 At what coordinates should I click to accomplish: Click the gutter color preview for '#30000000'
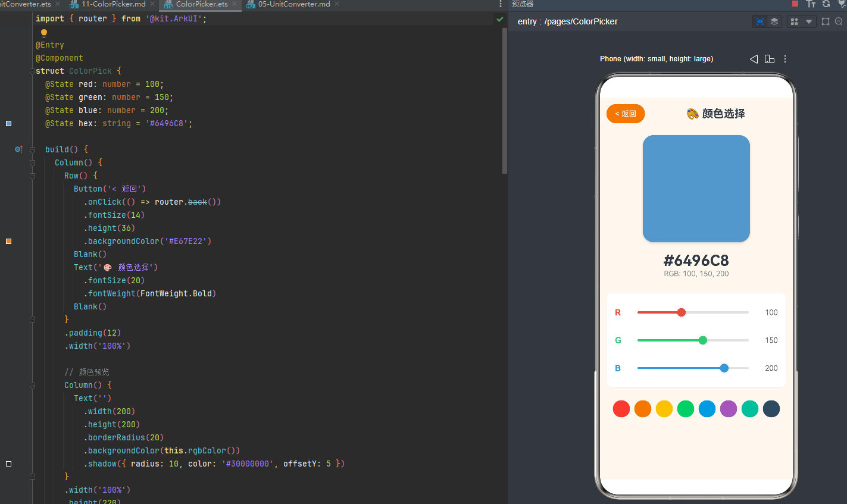[9, 464]
